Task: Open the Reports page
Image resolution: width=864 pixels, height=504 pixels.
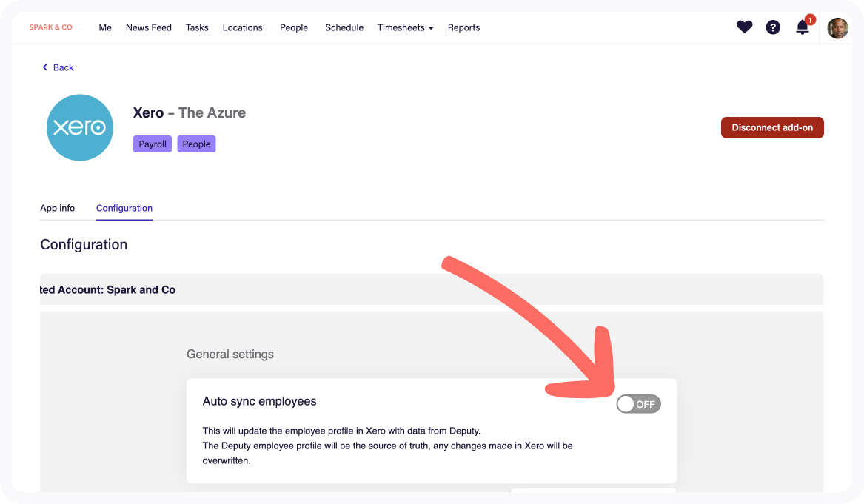Action: pyautogui.click(x=464, y=27)
